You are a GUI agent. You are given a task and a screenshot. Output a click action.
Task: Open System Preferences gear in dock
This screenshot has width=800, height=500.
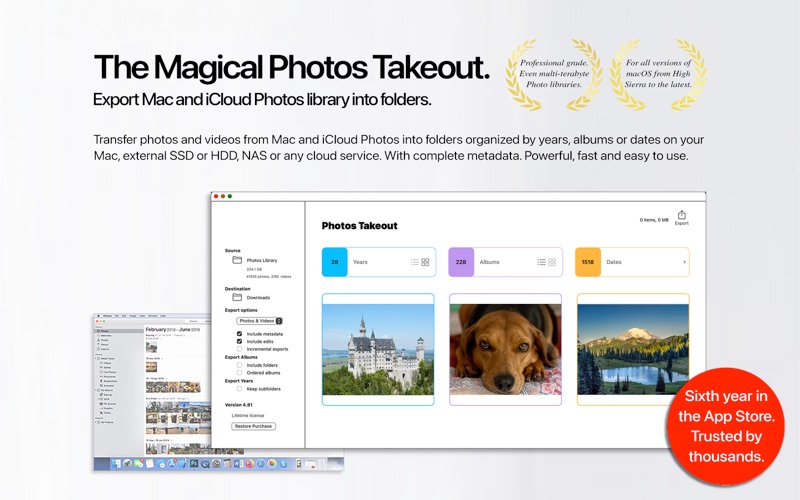(x=216, y=463)
